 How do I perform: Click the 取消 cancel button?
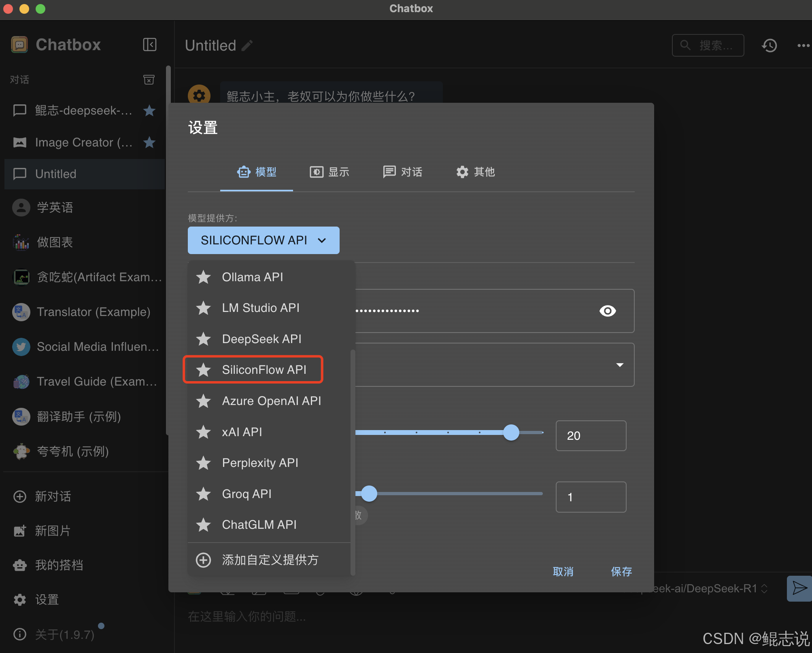point(563,572)
